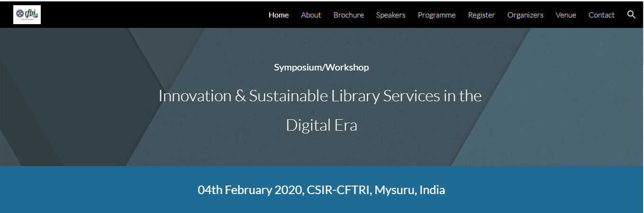Select the Programme navigation item
The image size is (644, 213).
[x=436, y=15]
